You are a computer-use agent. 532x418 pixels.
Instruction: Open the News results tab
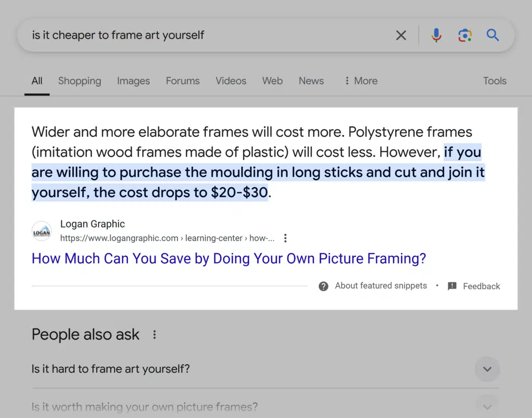(311, 81)
